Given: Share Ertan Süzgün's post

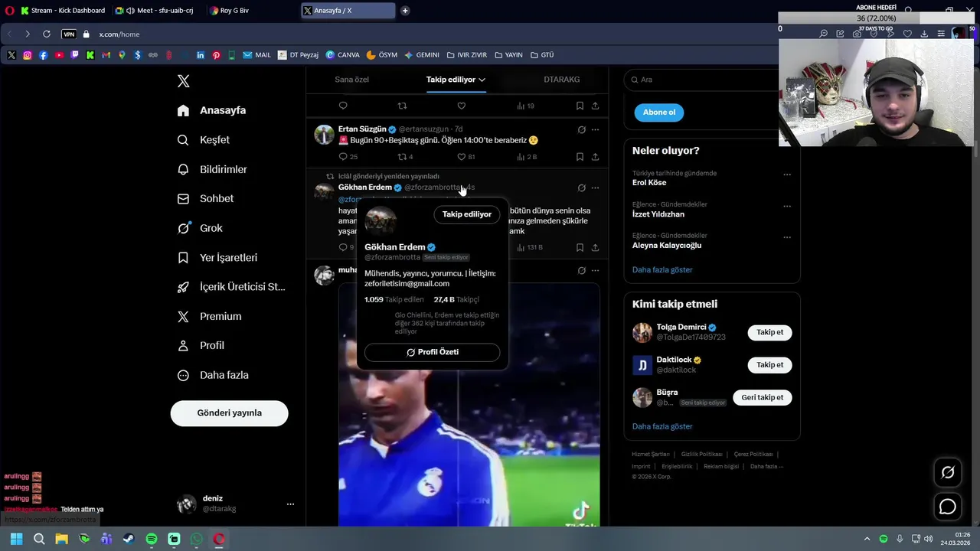Looking at the screenshot, I should (x=595, y=157).
